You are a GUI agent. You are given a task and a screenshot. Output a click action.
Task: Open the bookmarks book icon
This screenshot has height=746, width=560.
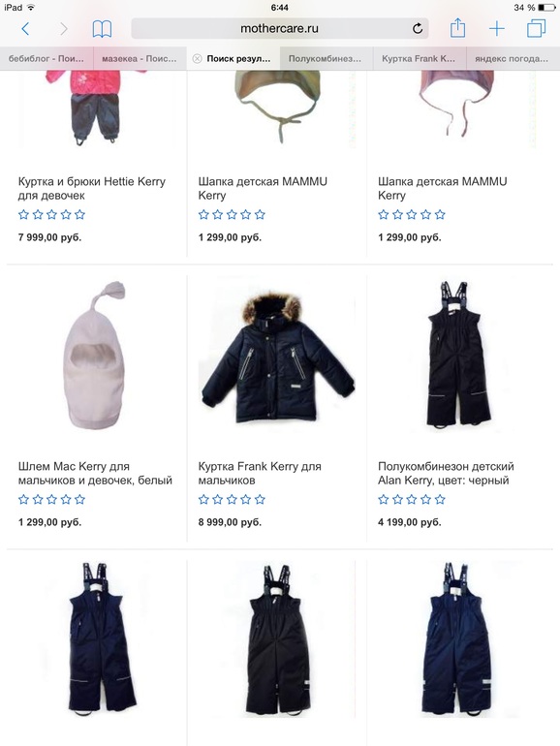[x=102, y=29]
